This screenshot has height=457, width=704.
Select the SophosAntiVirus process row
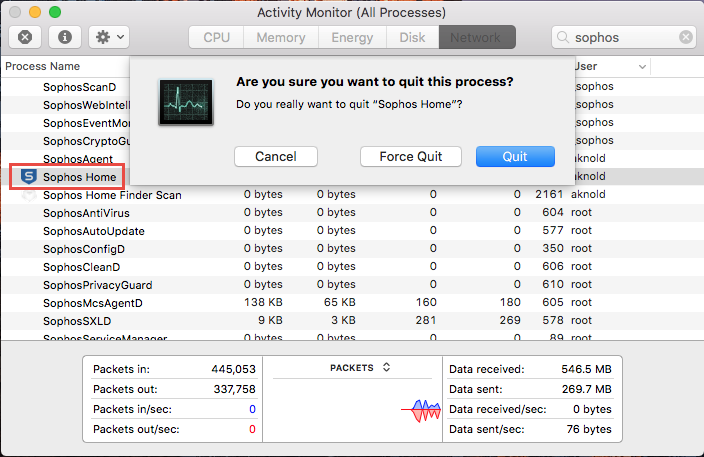[x=352, y=213]
